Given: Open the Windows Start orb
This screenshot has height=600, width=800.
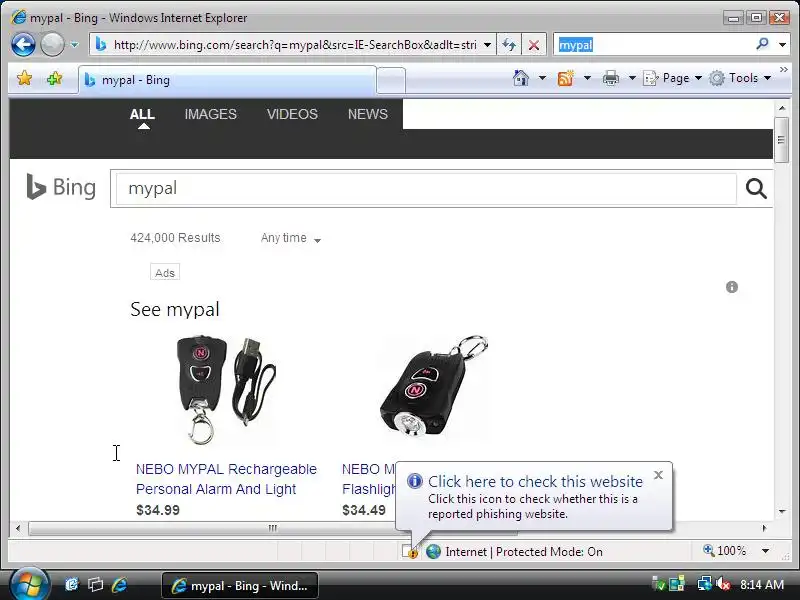Looking at the screenshot, I should coord(29,585).
